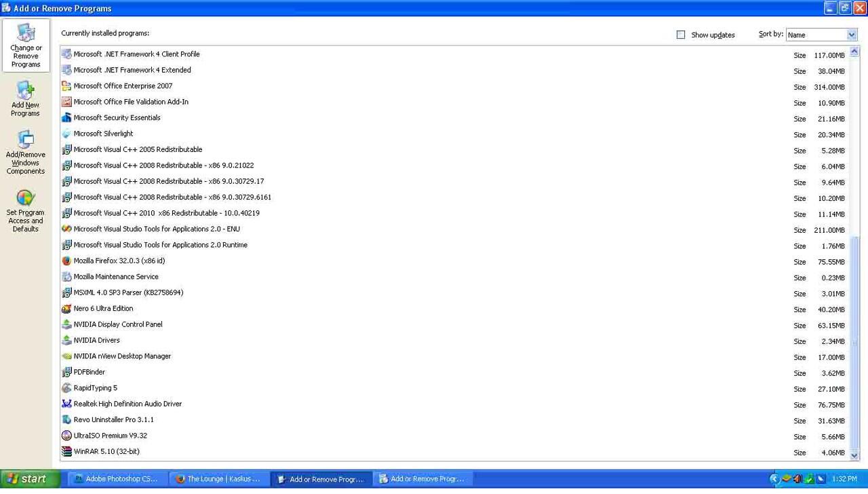The height and width of the screenshot is (494, 868).
Task: Click the 117.00MB size value
Action: [x=829, y=56]
